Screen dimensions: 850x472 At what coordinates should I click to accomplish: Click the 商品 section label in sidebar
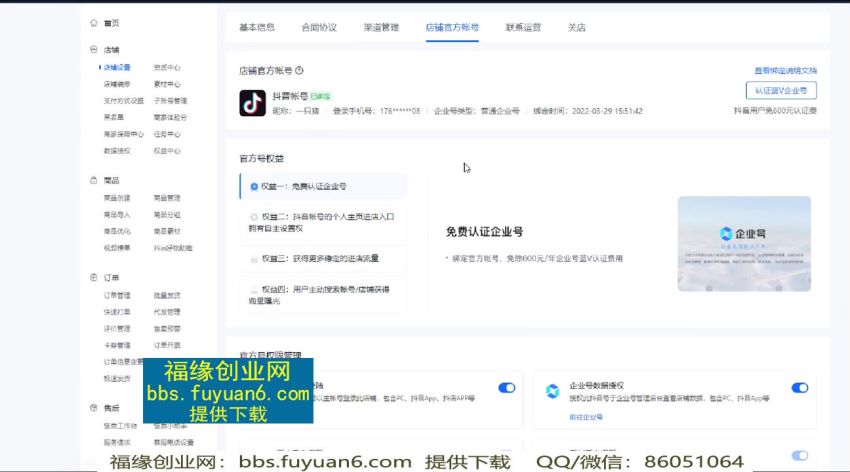[111, 180]
